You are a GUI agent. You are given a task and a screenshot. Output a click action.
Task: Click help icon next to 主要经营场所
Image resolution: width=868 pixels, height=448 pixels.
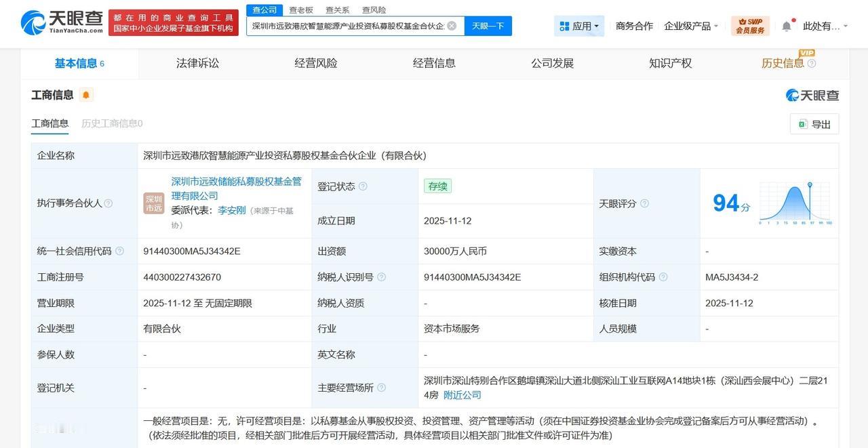(381, 388)
